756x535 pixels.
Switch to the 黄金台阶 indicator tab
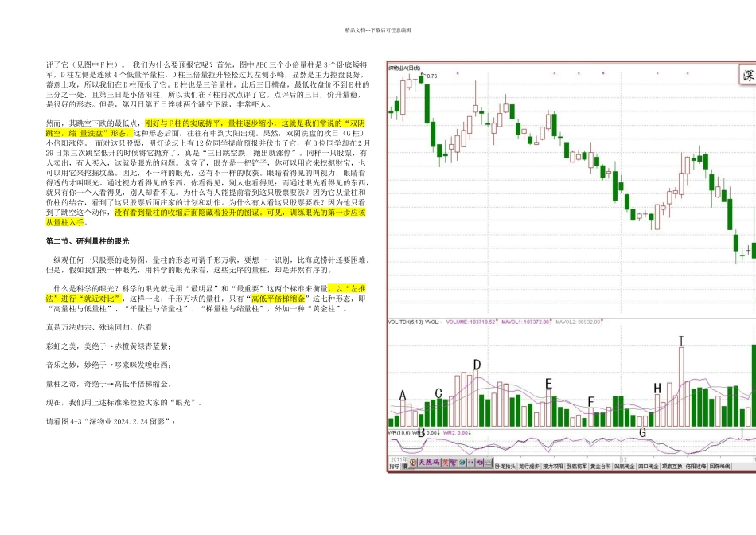pyautogui.click(x=600, y=467)
